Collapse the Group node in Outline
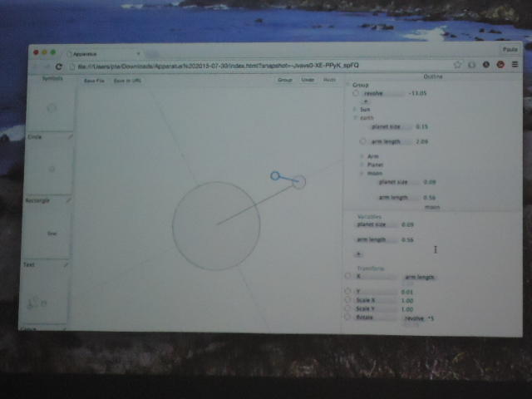This screenshot has width=532, height=399. 347,85
